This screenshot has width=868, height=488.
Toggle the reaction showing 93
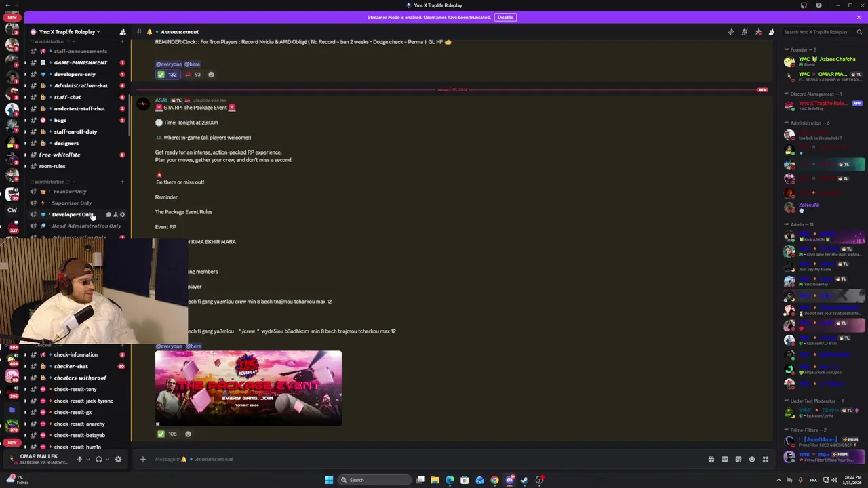193,75
